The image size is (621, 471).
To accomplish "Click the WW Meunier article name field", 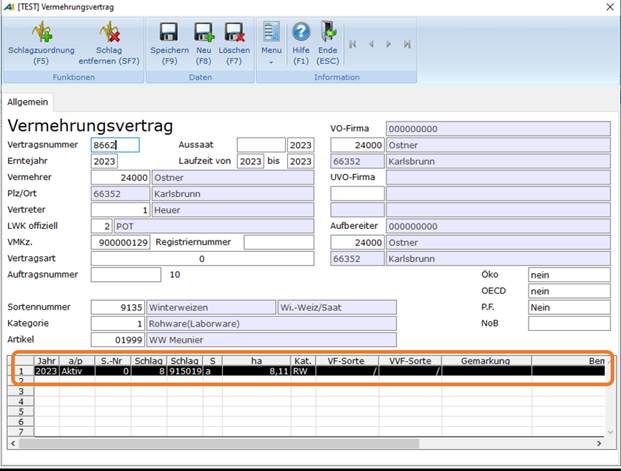I will tap(271, 340).
